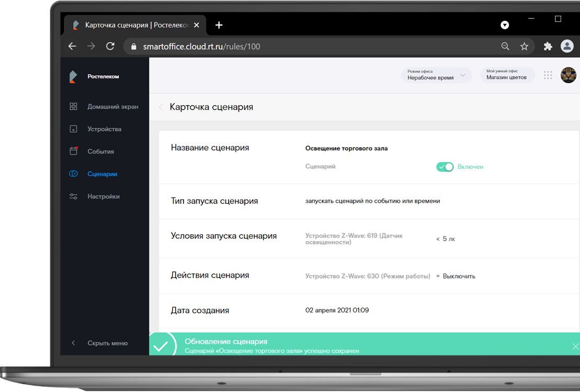This screenshot has width=580, height=392.
Task: Navigate to Устройства in the sidebar
Action: point(104,129)
